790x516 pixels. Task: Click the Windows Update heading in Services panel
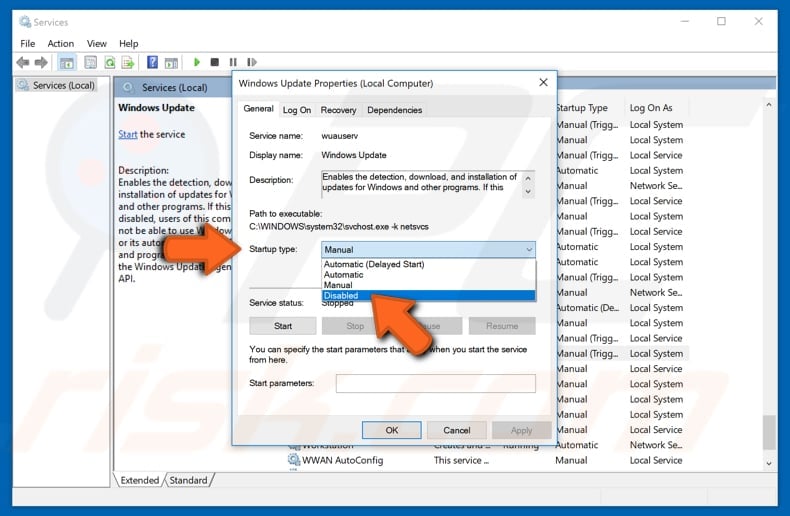point(156,107)
